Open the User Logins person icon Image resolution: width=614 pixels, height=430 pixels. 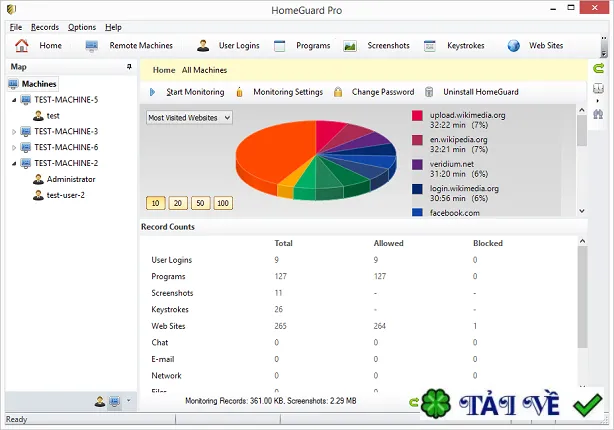(x=203, y=46)
